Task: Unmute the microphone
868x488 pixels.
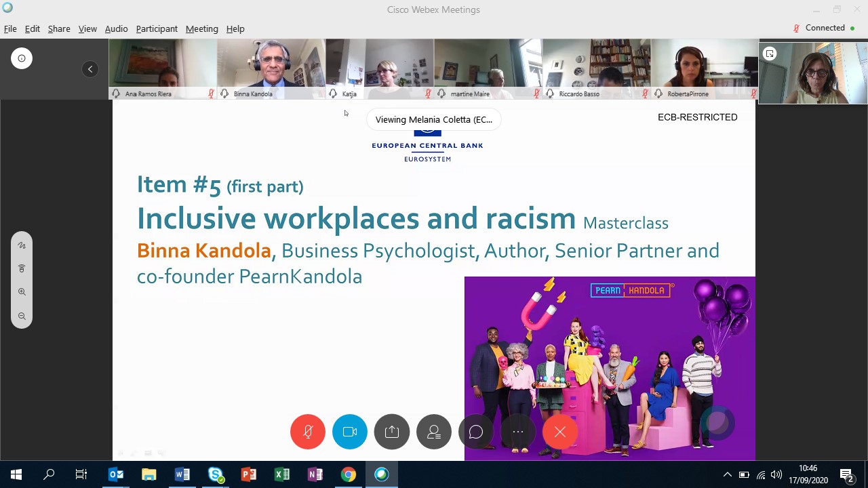Action: click(x=308, y=432)
